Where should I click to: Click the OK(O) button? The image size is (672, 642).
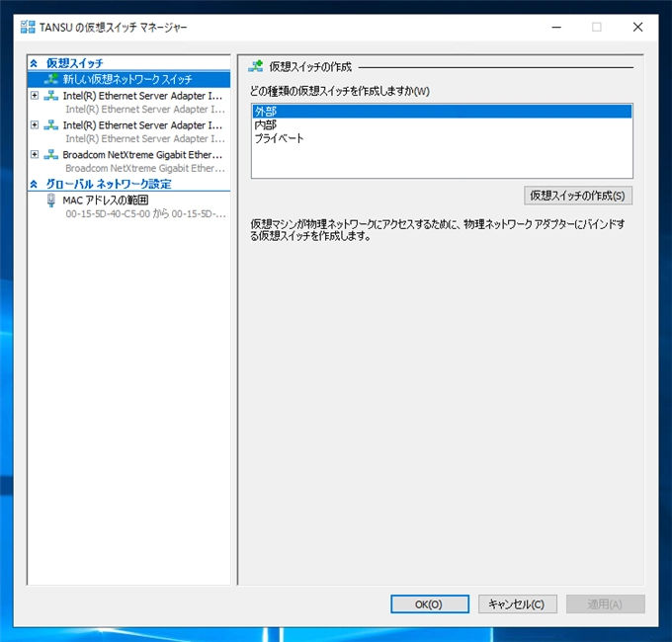(x=430, y=603)
